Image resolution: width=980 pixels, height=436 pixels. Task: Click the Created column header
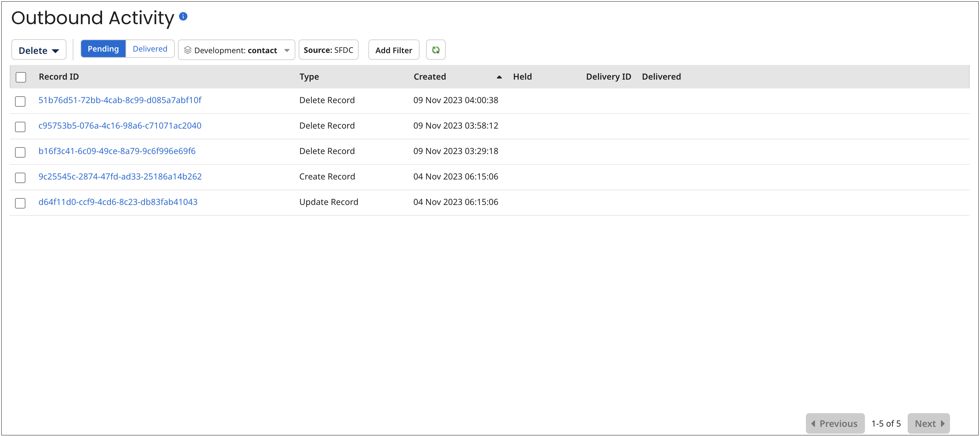point(429,77)
